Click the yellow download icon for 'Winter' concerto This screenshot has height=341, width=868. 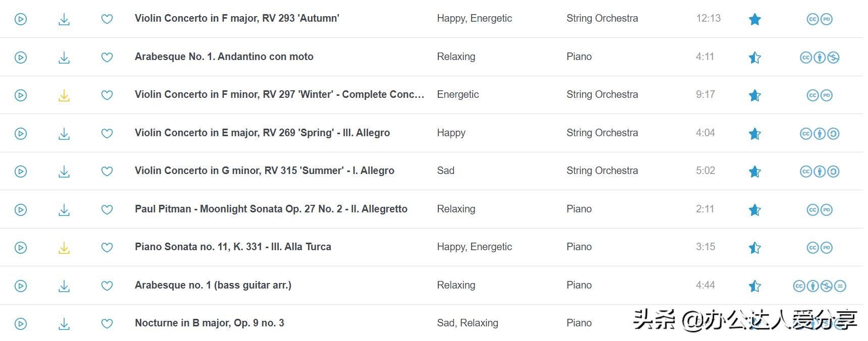(x=64, y=95)
